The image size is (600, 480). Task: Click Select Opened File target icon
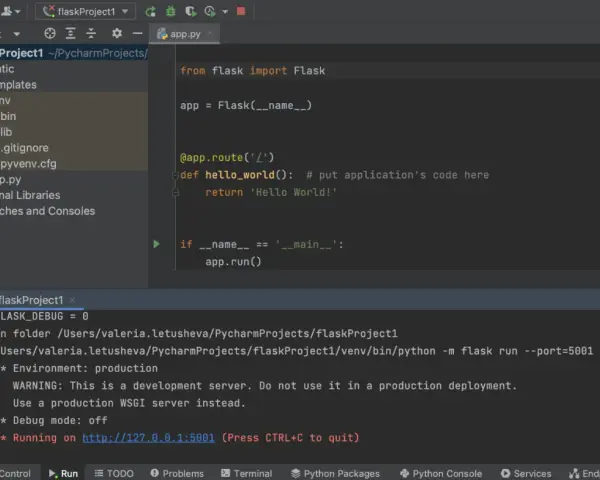tap(50, 34)
